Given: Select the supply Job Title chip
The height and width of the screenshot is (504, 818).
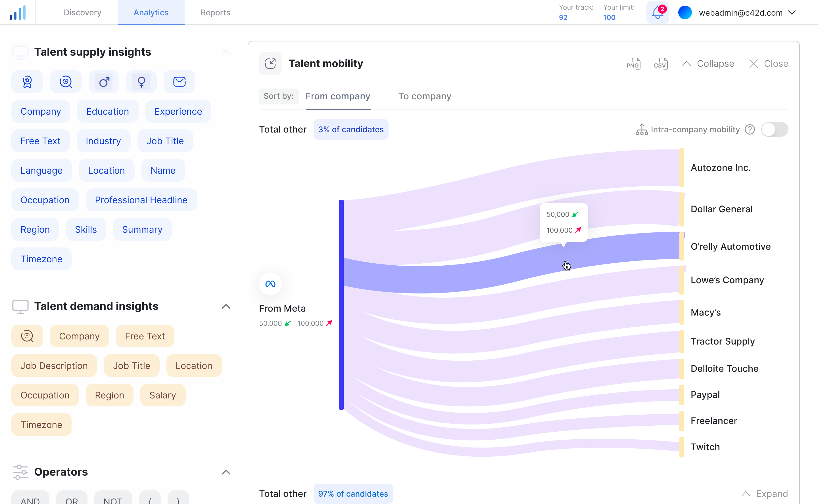Looking at the screenshot, I should [x=165, y=141].
